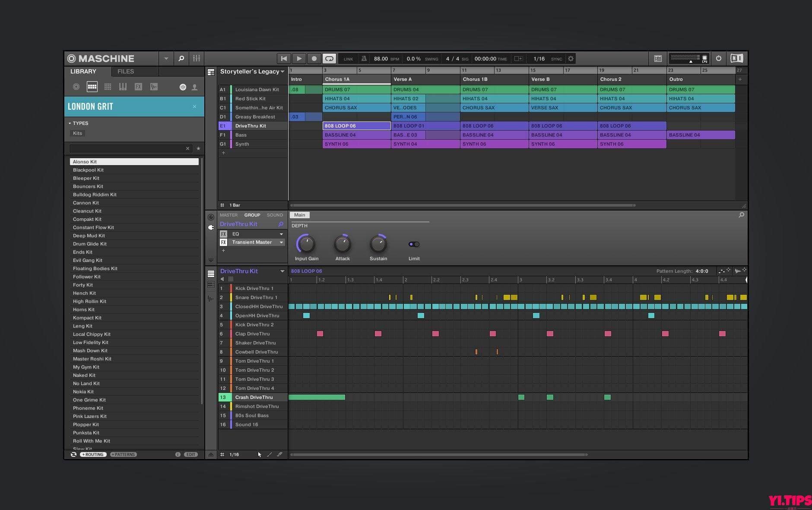Screen dimensions: 812x510
Task: Toggle loop mode in the transport bar
Action: tap(329, 58)
